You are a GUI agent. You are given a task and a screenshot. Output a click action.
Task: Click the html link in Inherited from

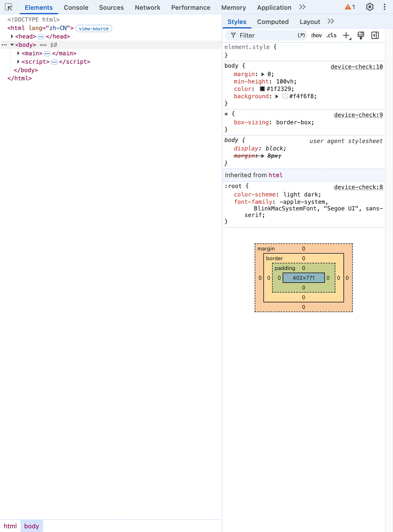(276, 175)
